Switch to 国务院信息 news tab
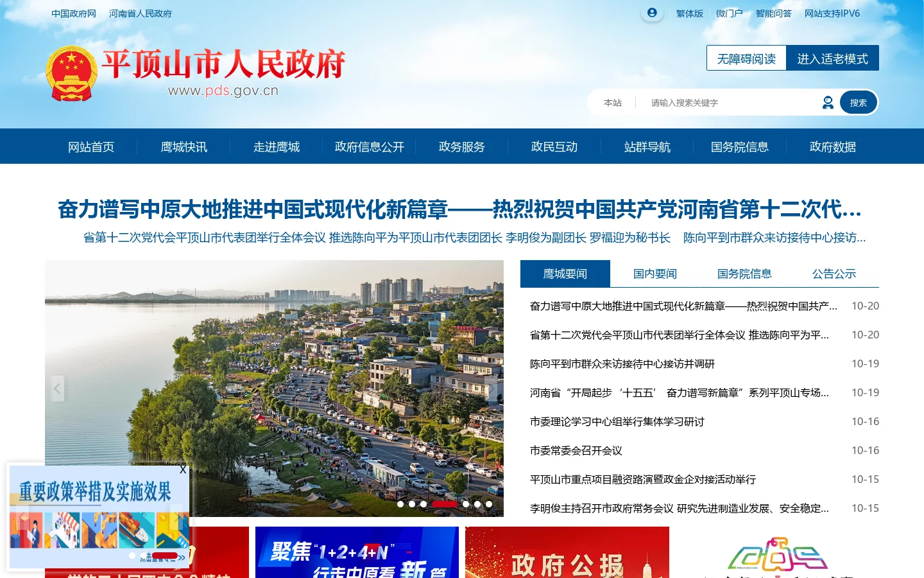Image resolution: width=924 pixels, height=578 pixels. tap(744, 274)
